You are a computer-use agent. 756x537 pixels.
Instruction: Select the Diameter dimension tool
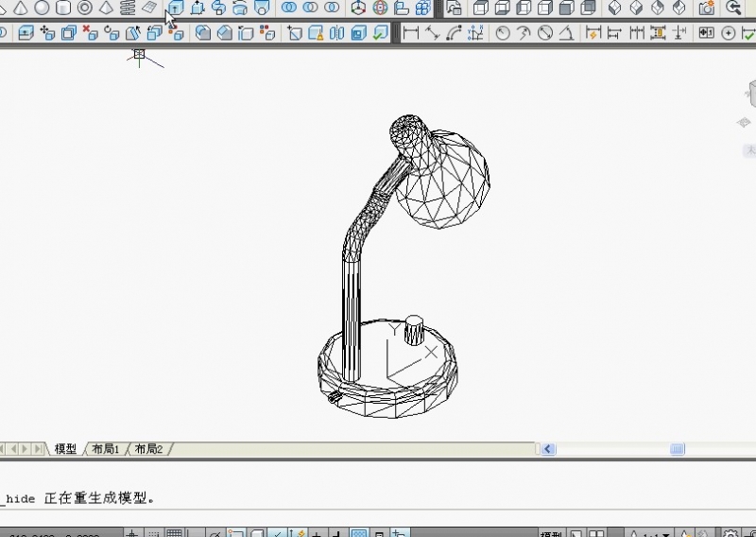coord(545,33)
